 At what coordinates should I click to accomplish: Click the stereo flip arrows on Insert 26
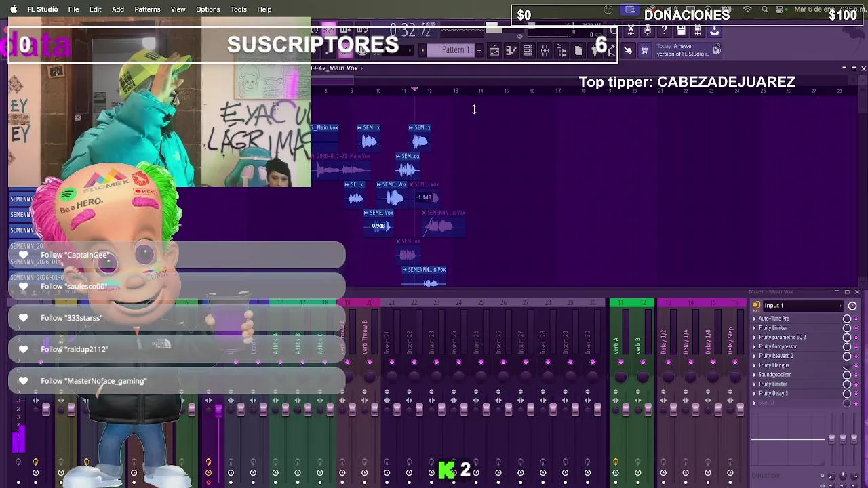point(498,400)
